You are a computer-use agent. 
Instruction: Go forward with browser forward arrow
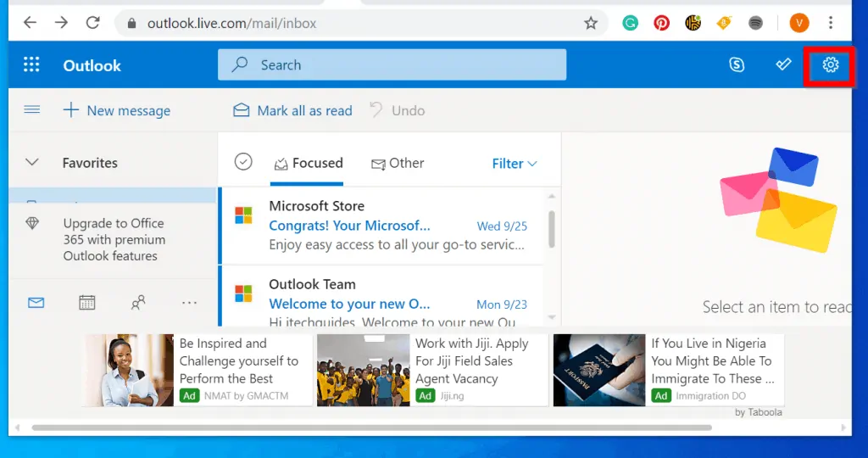point(61,23)
